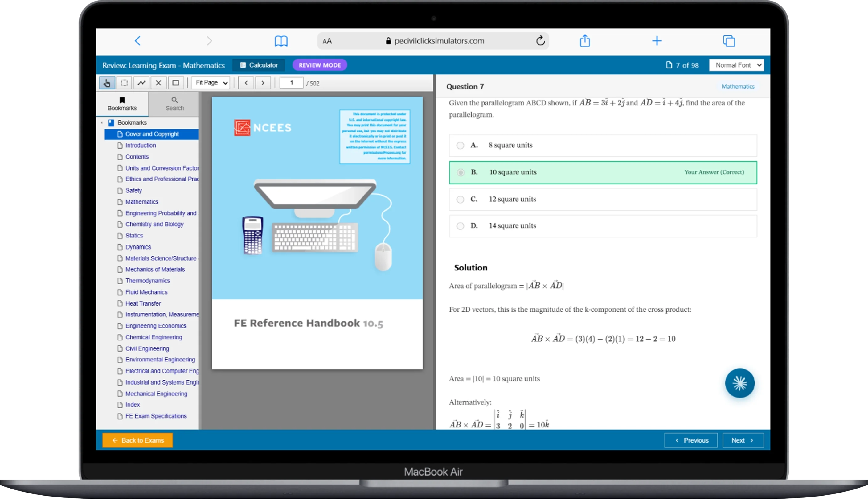The width and height of the screenshot is (868, 499).
Task: Select the hand pan tool in the PDF toolbar
Action: point(107,83)
